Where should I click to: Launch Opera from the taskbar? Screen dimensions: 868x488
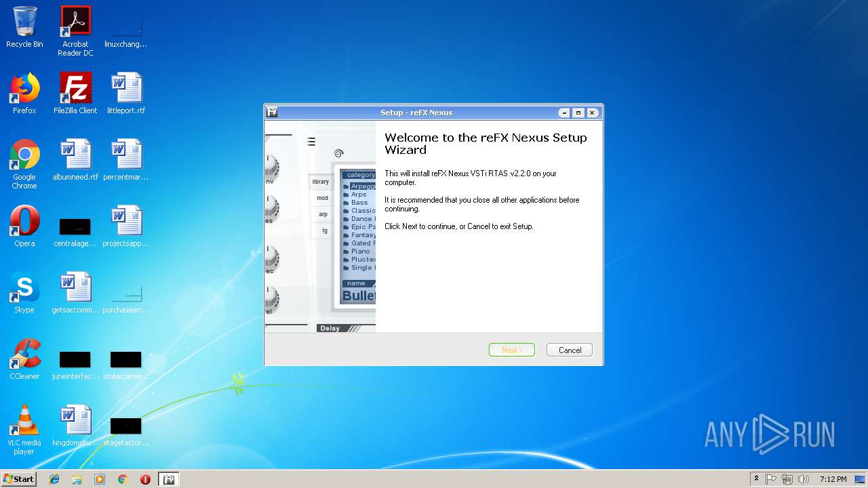click(x=145, y=479)
